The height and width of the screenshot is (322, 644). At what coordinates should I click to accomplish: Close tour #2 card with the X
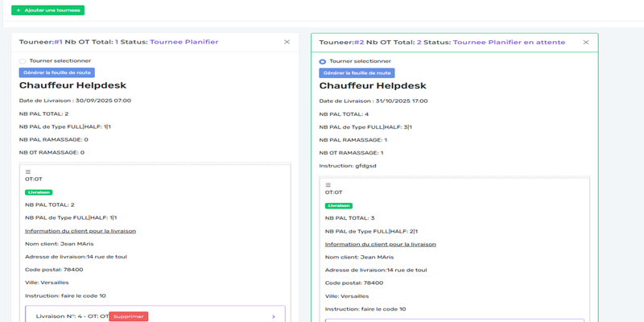click(x=585, y=42)
